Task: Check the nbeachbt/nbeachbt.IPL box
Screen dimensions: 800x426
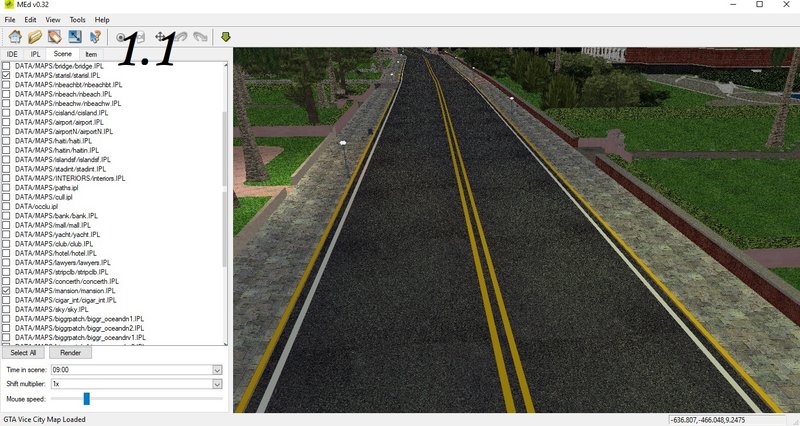Action: (x=6, y=85)
